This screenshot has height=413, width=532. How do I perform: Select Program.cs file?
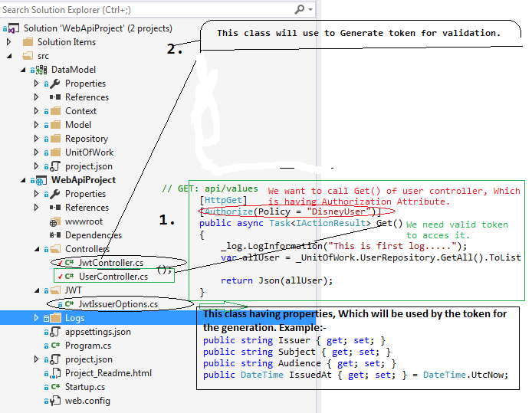pos(88,346)
